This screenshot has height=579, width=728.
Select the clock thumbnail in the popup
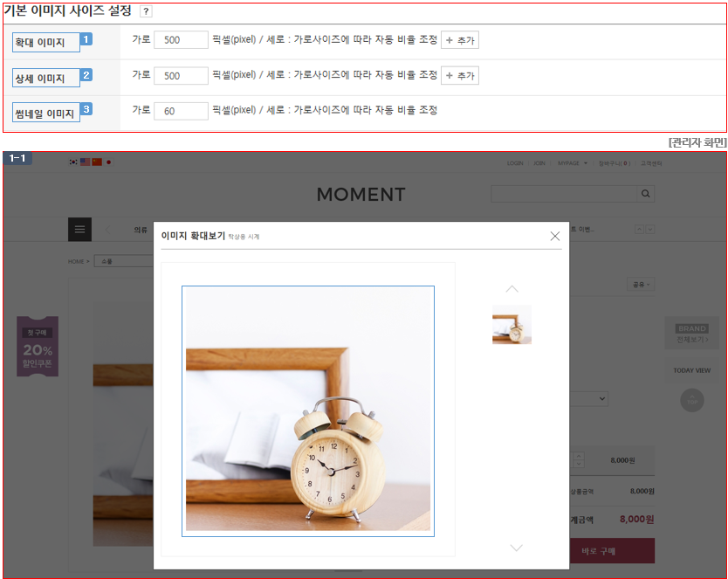tap(512, 325)
